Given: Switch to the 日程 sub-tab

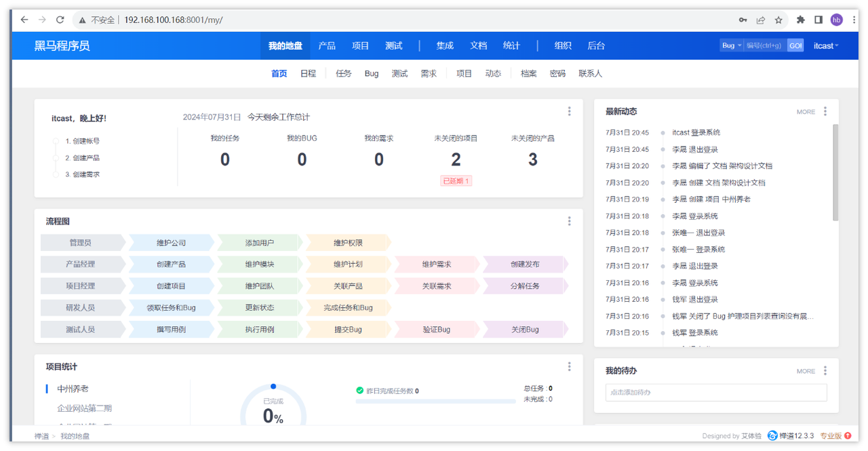Looking at the screenshot, I should coord(309,73).
